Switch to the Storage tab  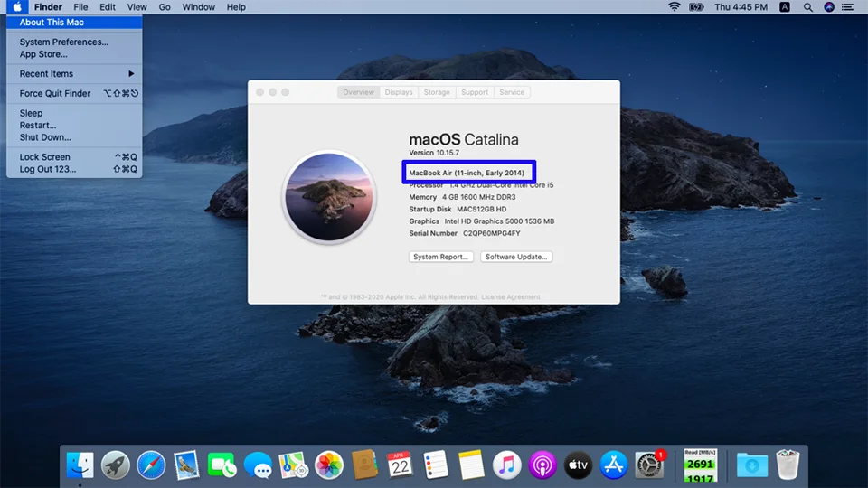tap(437, 92)
